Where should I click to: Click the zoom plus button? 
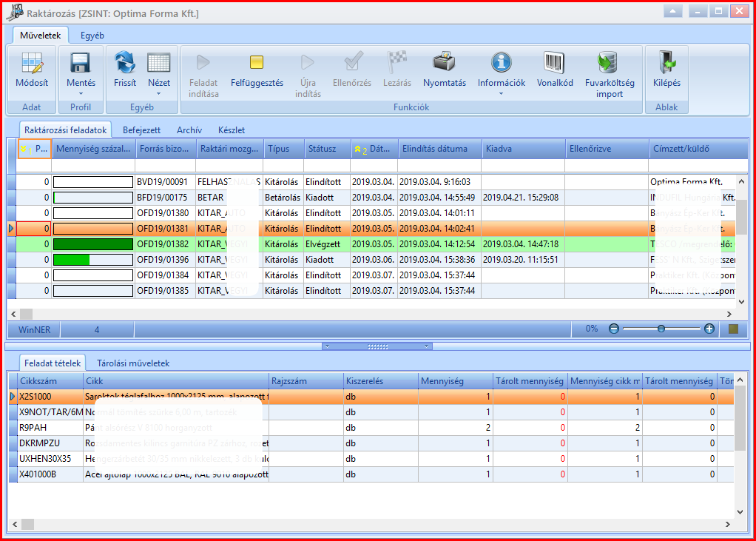(709, 329)
